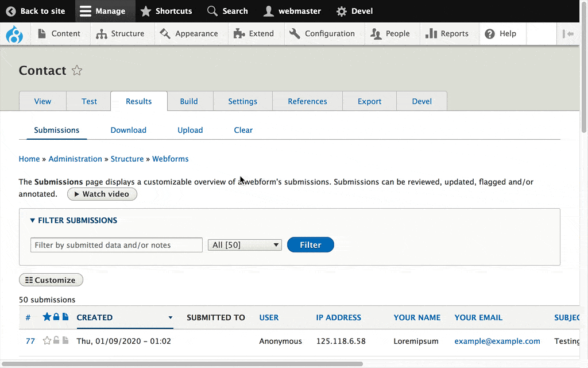The image size is (588, 368).
Task: Click the star icon next to Shortcuts
Action: 145,11
